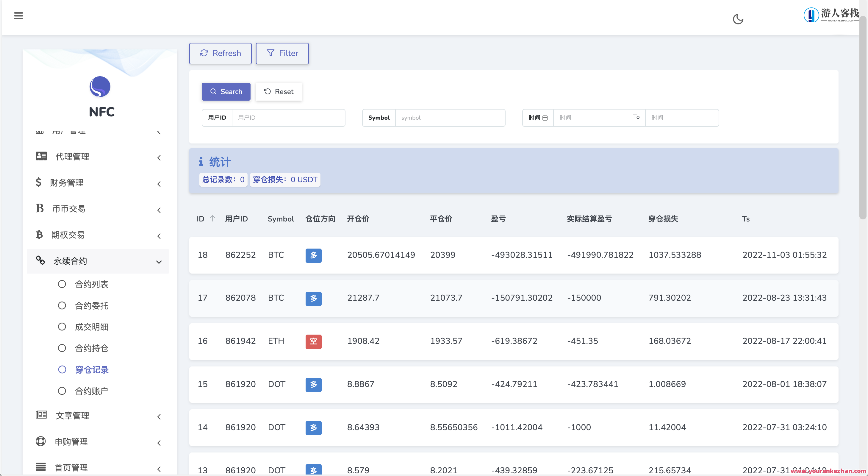Click the 统计 info icon

coord(201,162)
